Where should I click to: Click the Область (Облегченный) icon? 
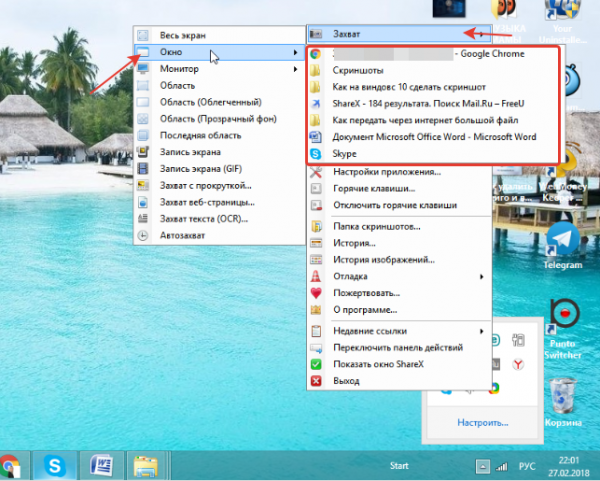143,102
